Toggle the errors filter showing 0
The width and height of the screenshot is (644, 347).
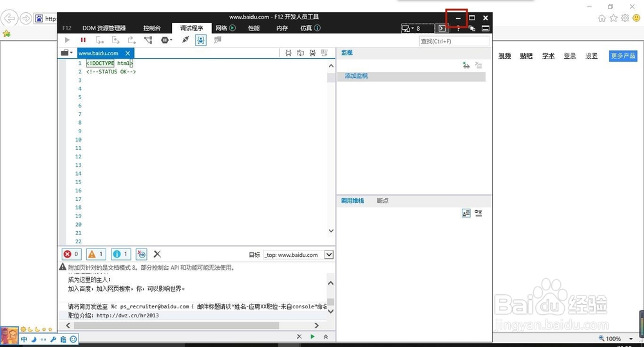(71, 254)
